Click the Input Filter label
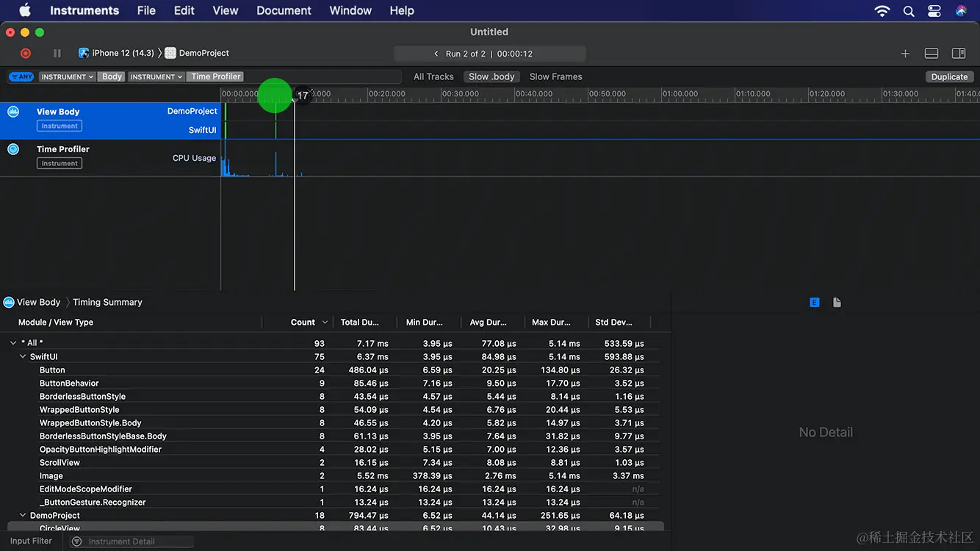 pyautogui.click(x=31, y=541)
